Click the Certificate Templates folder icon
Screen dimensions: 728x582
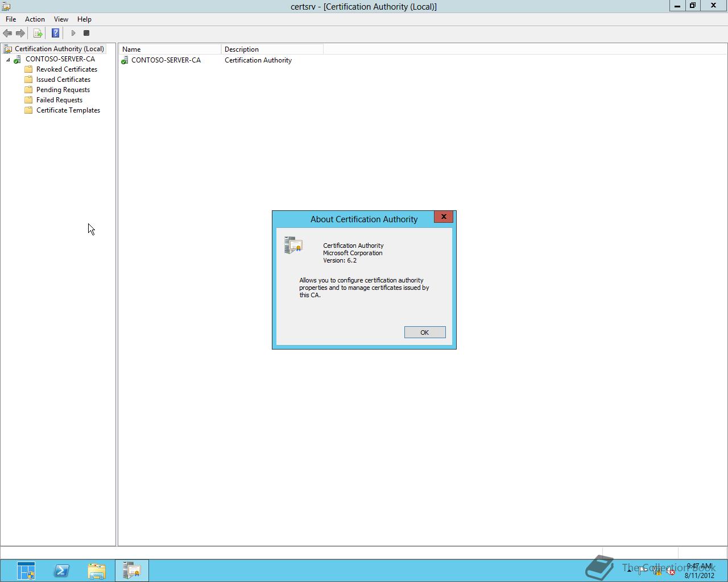tap(28, 110)
